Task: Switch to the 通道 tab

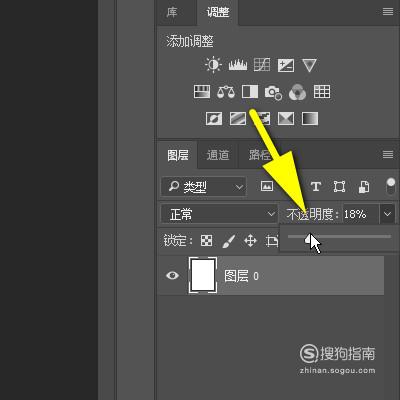Action: [218, 155]
